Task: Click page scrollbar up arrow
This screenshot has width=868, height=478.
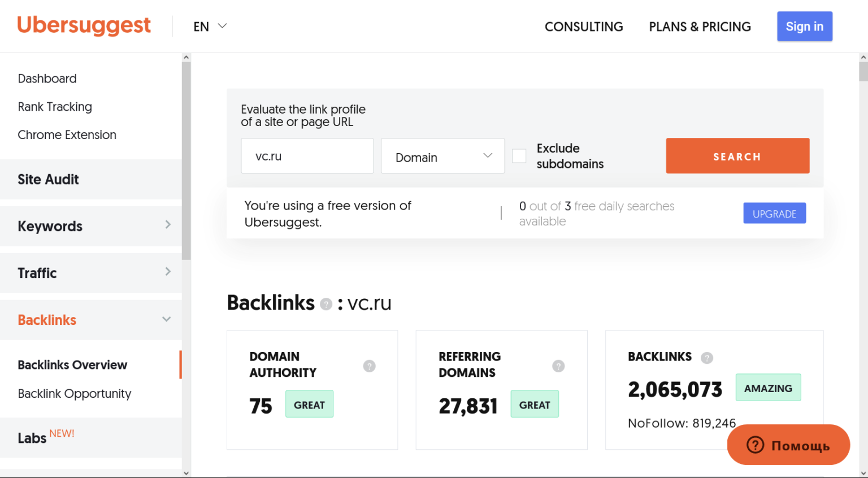Action: pyautogui.click(x=863, y=57)
